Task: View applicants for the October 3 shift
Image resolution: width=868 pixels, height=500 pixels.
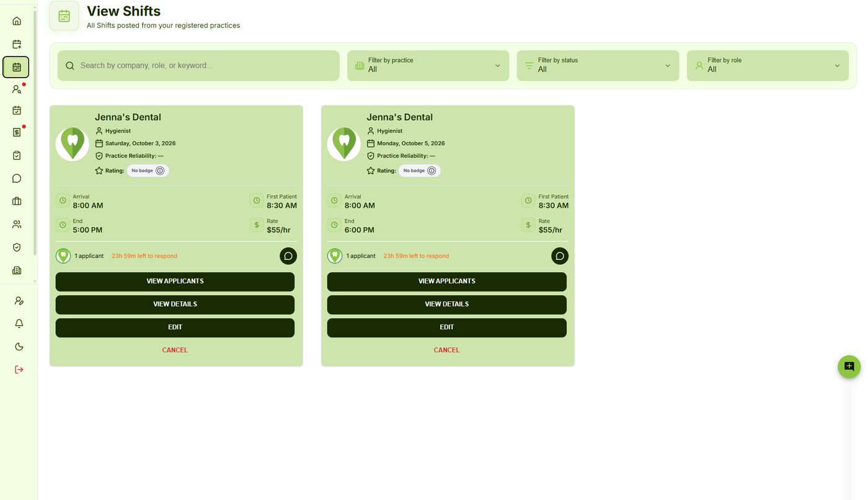Action: coord(175,282)
